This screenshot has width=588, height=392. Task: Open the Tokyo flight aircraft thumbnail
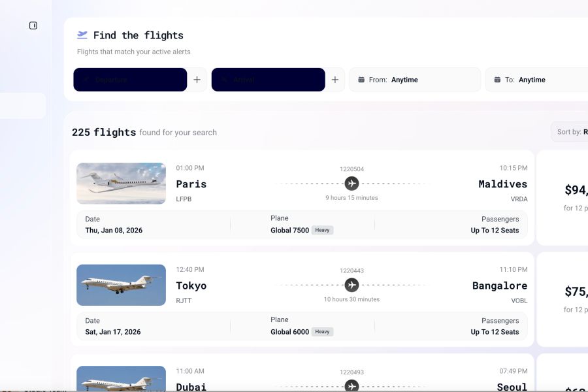point(122,285)
